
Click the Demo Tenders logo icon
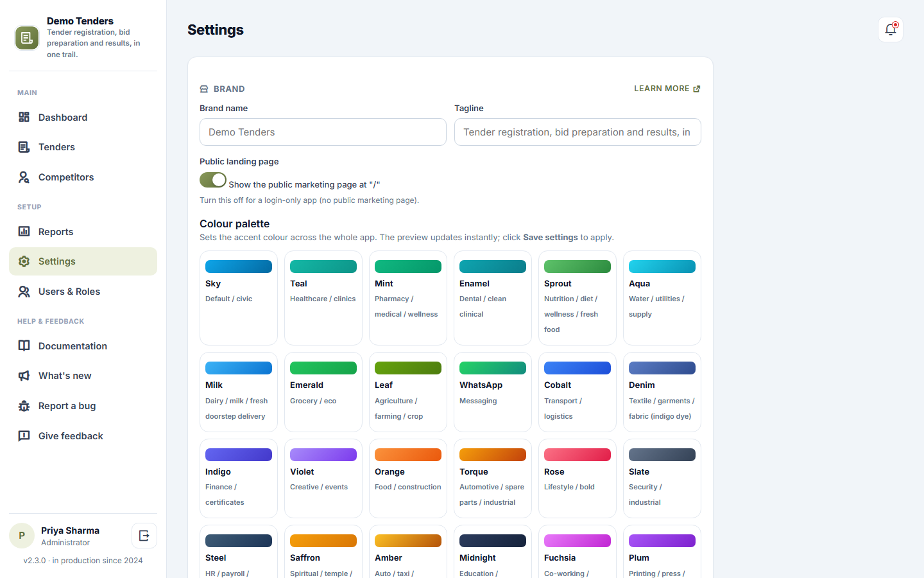[27, 38]
